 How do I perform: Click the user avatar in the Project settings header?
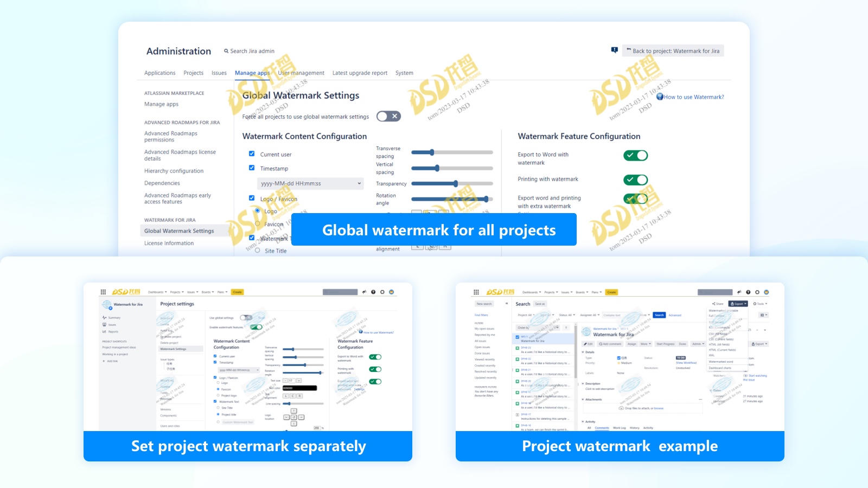(391, 292)
